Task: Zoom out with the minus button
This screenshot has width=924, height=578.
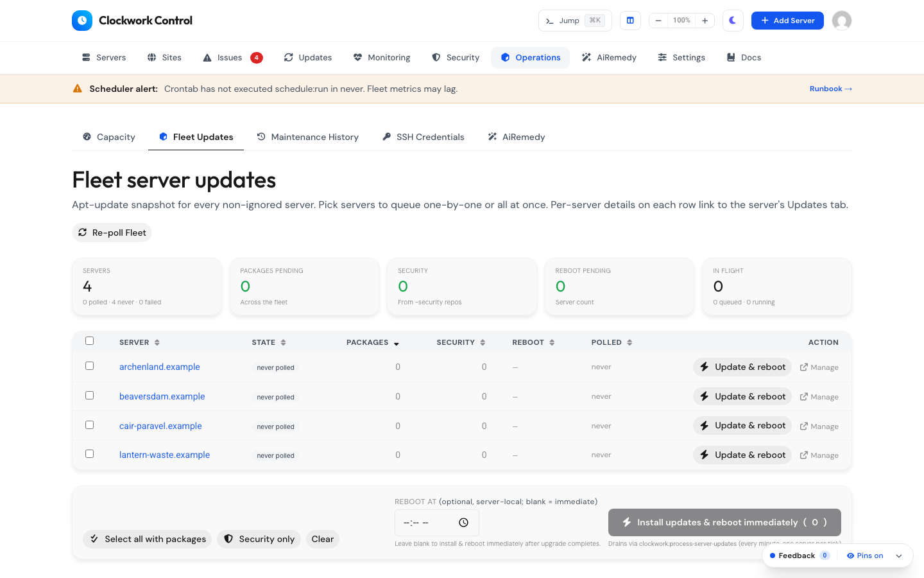Action: point(658,21)
